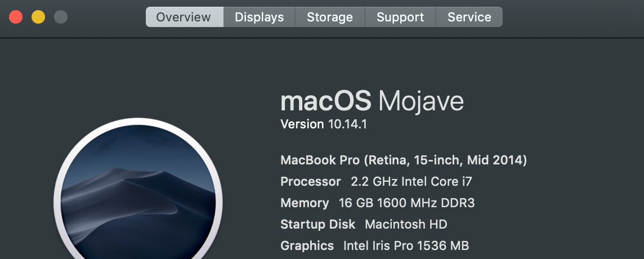Click the macOS Mojave title
The image size is (644, 259).
(x=372, y=102)
